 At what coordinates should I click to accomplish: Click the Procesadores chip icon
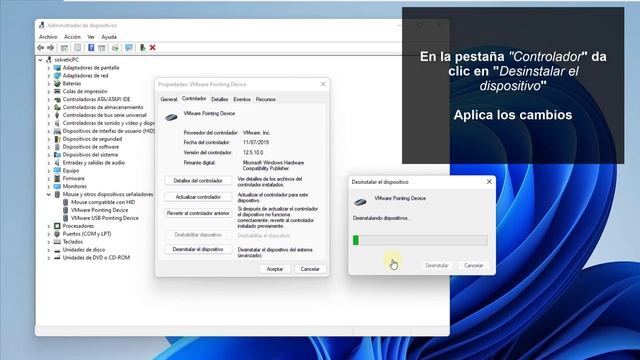(57, 226)
